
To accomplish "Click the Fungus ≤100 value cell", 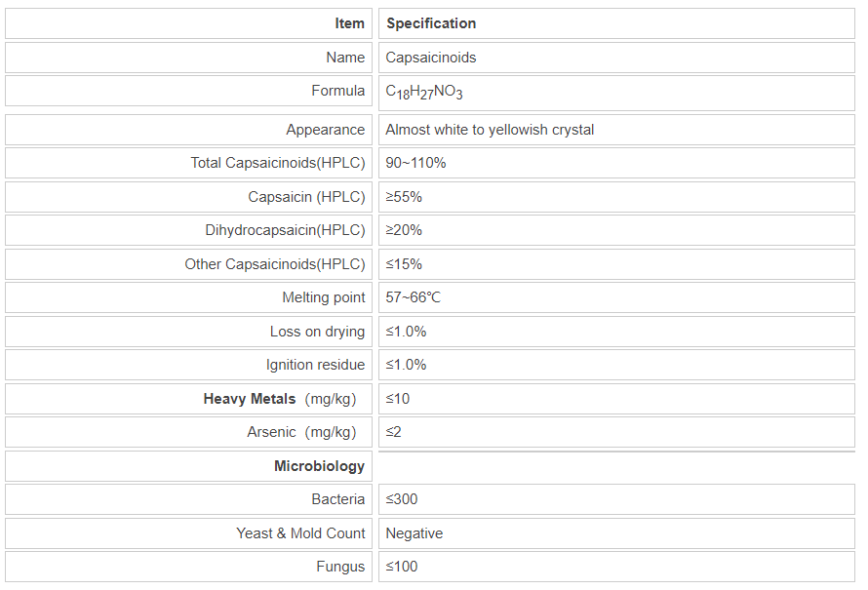I will (403, 567).
